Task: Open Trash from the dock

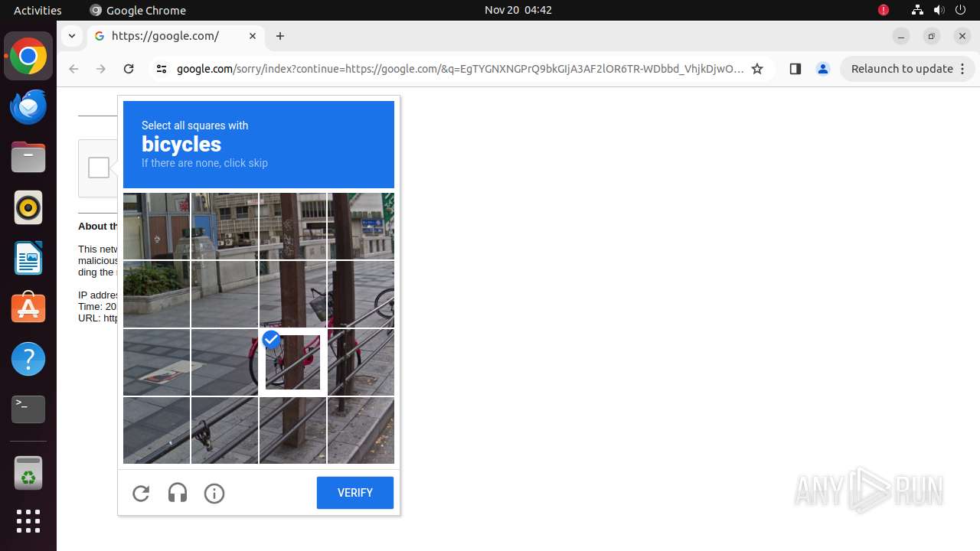Action: (x=28, y=473)
